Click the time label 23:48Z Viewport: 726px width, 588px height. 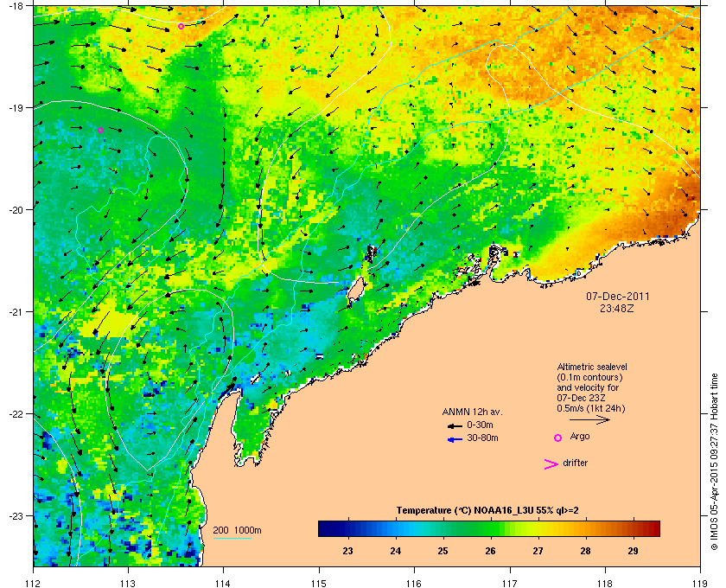click(617, 308)
